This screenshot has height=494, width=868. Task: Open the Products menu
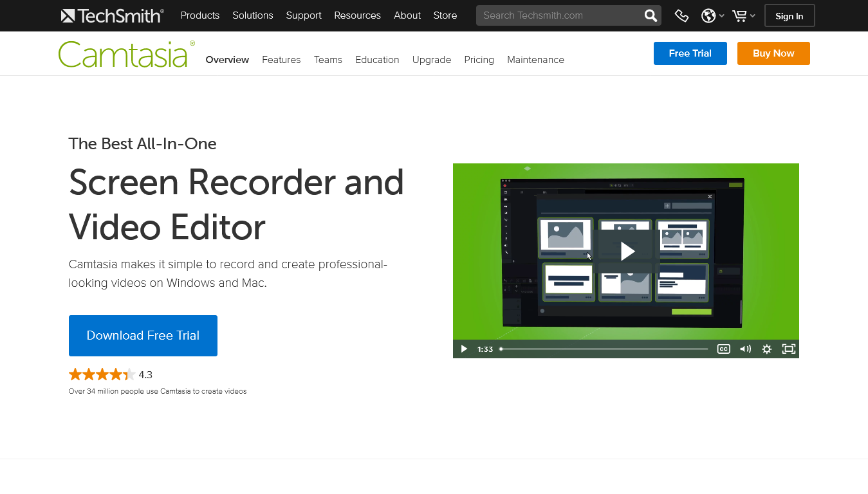click(200, 15)
